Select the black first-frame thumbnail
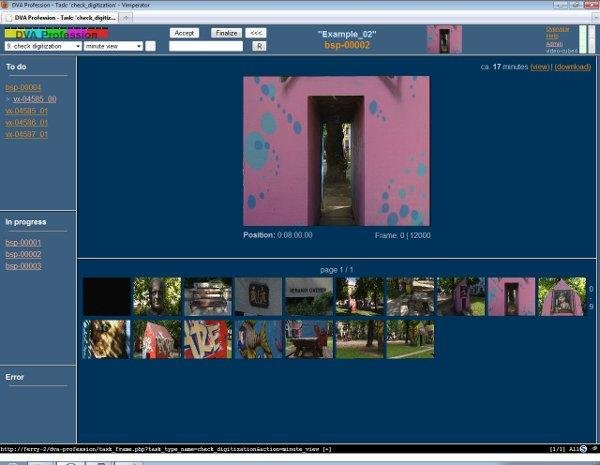The height and width of the screenshot is (465, 600). [106, 297]
